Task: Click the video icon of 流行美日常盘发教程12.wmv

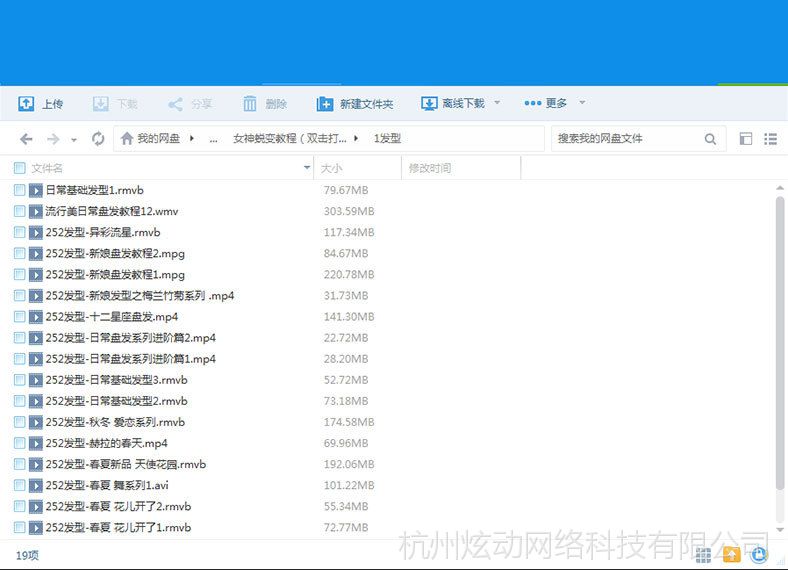Action: point(36,212)
